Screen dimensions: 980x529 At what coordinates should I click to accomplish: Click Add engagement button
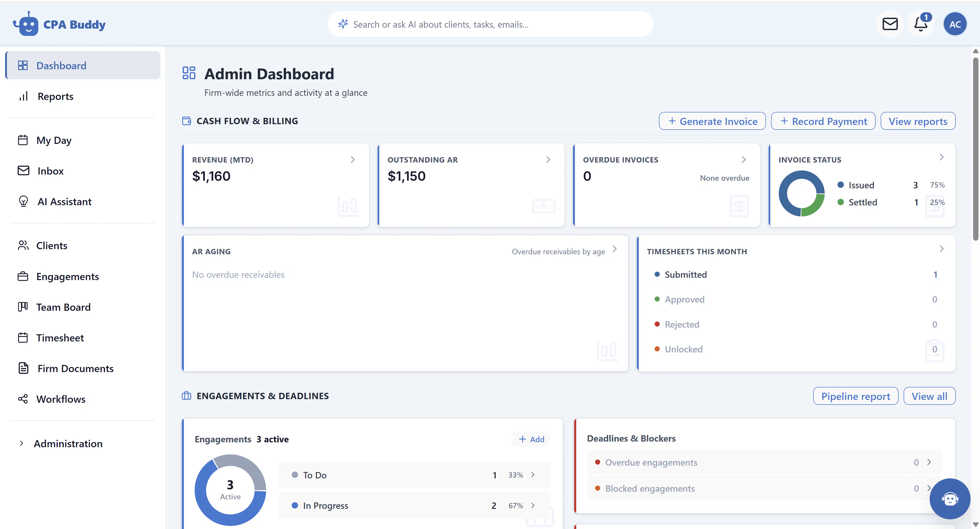(532, 439)
